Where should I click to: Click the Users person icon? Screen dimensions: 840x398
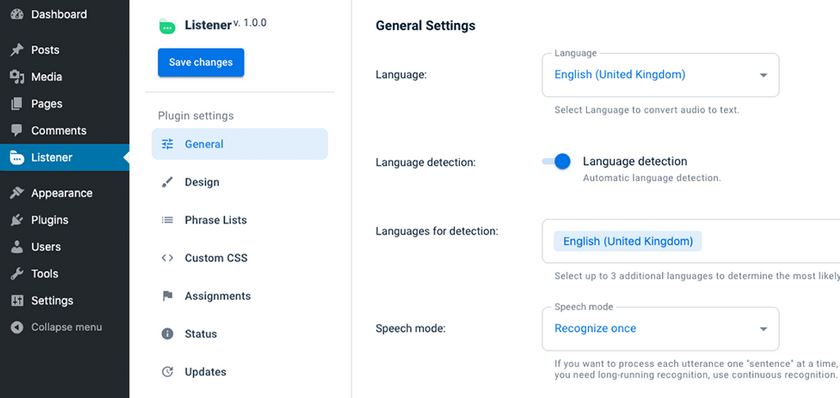pyautogui.click(x=17, y=247)
